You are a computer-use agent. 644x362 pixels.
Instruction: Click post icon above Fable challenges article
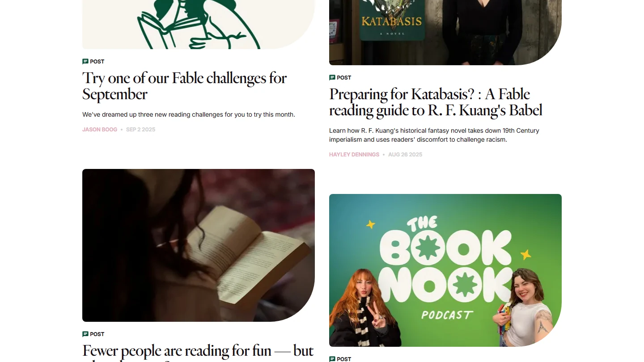click(x=85, y=62)
